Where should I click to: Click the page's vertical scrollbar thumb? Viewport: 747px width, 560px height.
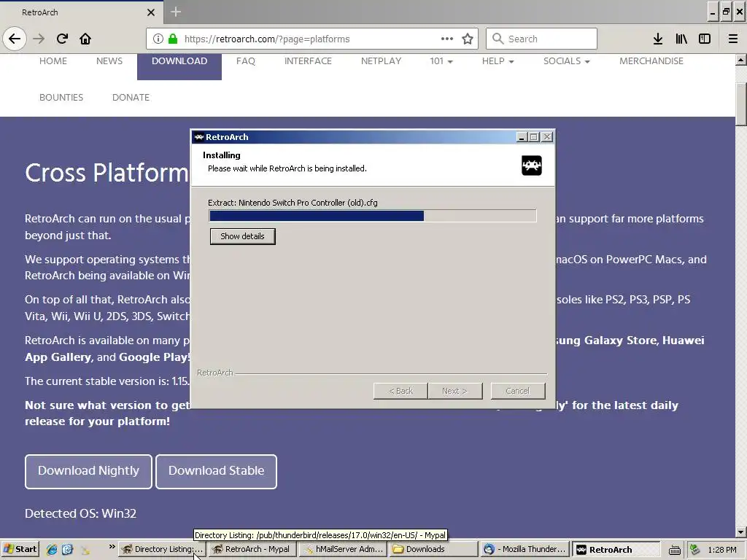tap(741, 104)
